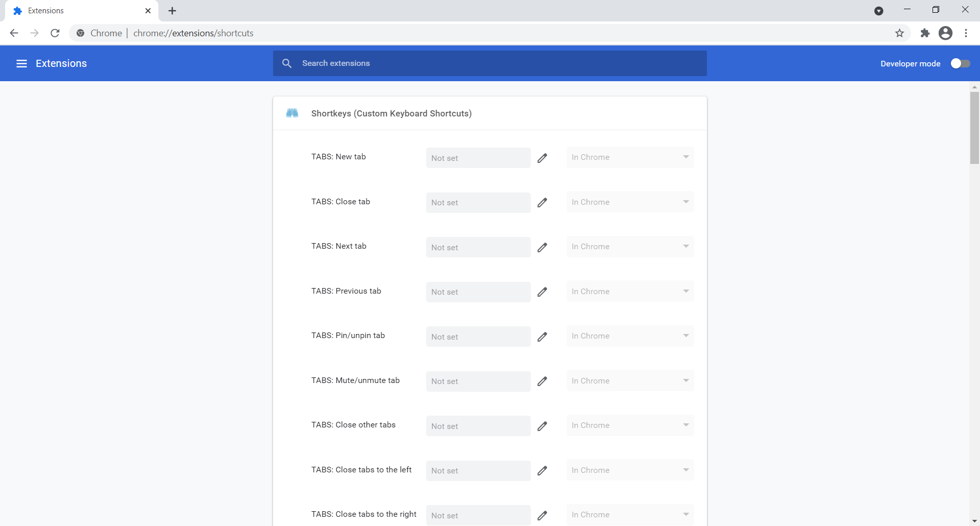Select the Extensions browser tab
980x526 pixels.
(77, 11)
